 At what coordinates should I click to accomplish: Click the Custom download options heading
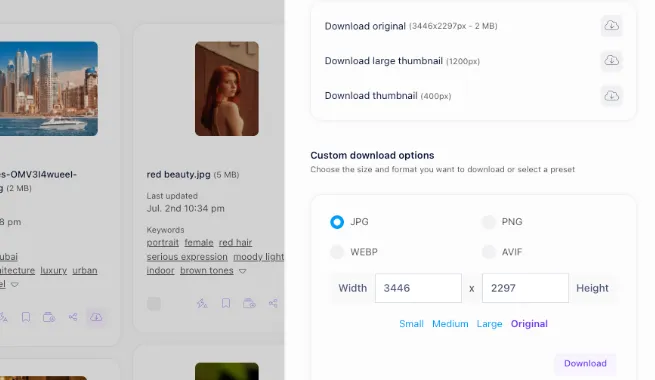point(372,155)
